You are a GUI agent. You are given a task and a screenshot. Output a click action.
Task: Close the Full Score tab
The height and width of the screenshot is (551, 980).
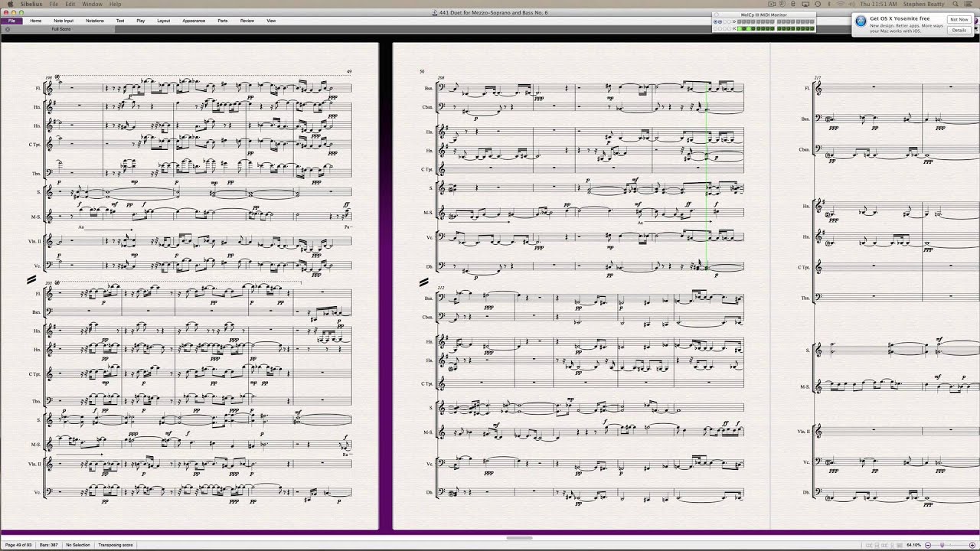point(7,29)
